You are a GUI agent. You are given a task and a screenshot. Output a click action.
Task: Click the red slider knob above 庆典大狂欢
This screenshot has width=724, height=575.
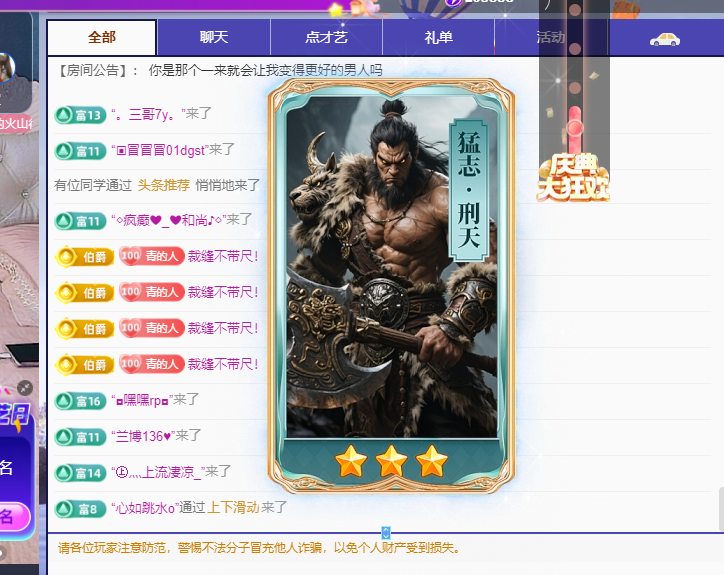tap(575, 127)
